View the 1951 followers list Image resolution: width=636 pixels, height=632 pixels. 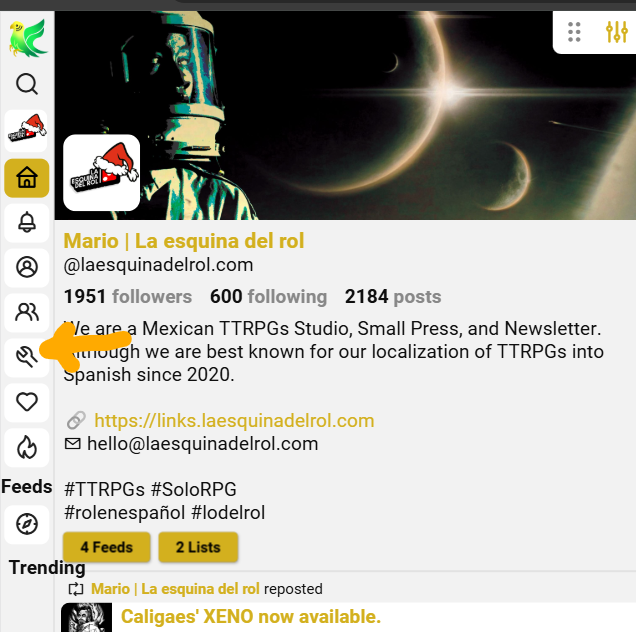128,297
